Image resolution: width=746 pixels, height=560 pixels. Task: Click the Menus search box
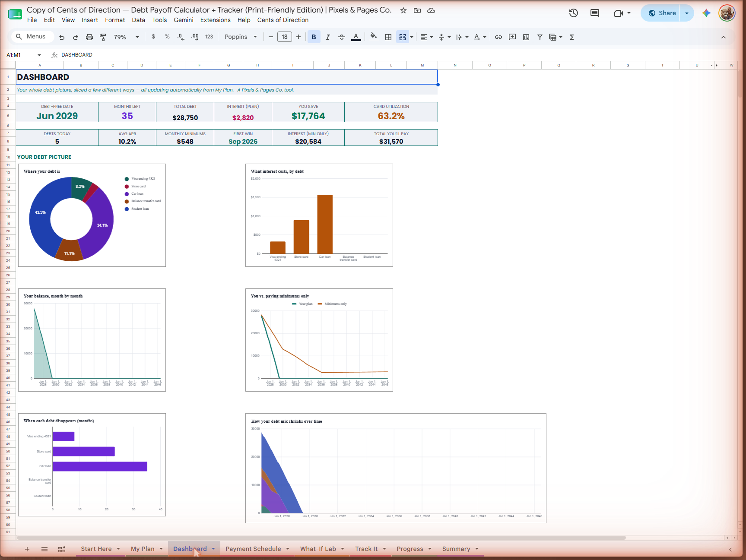coord(33,37)
